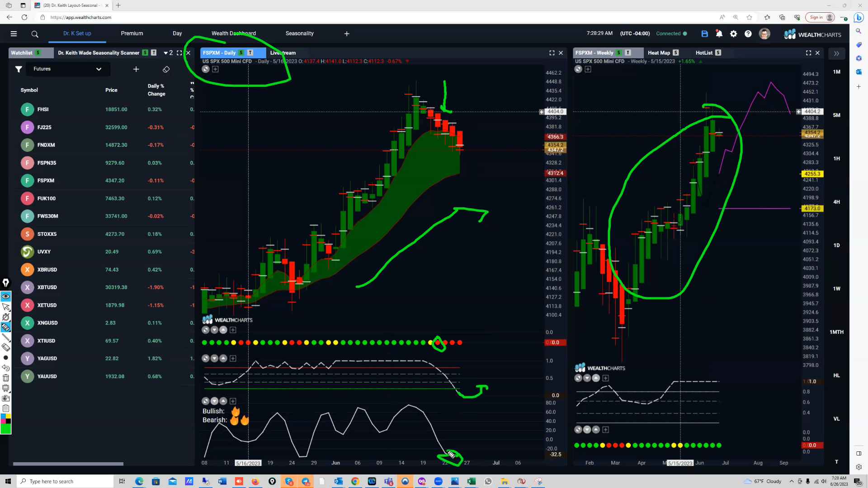This screenshot has width=868, height=488.
Task: Expand the right sidebar double chevron
Action: [x=836, y=53]
